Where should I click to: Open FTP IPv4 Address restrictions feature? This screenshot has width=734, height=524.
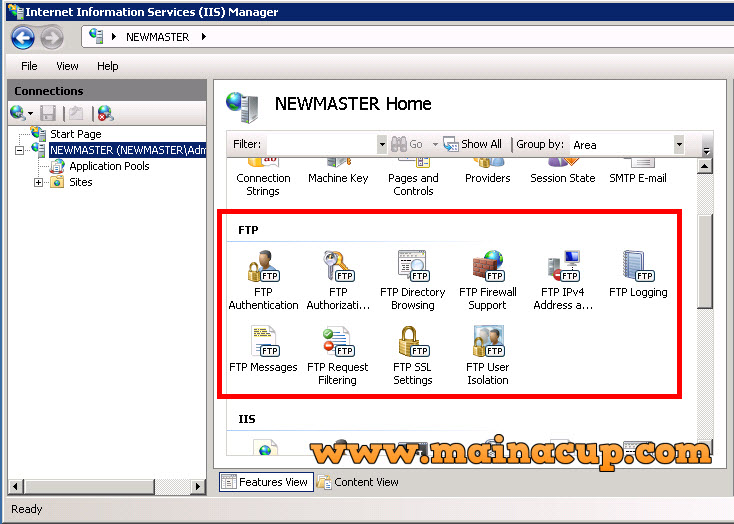pyautogui.click(x=563, y=280)
